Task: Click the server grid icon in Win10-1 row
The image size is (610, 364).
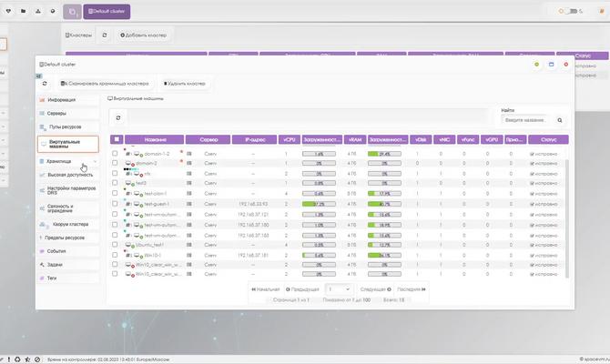Action: pos(189,256)
